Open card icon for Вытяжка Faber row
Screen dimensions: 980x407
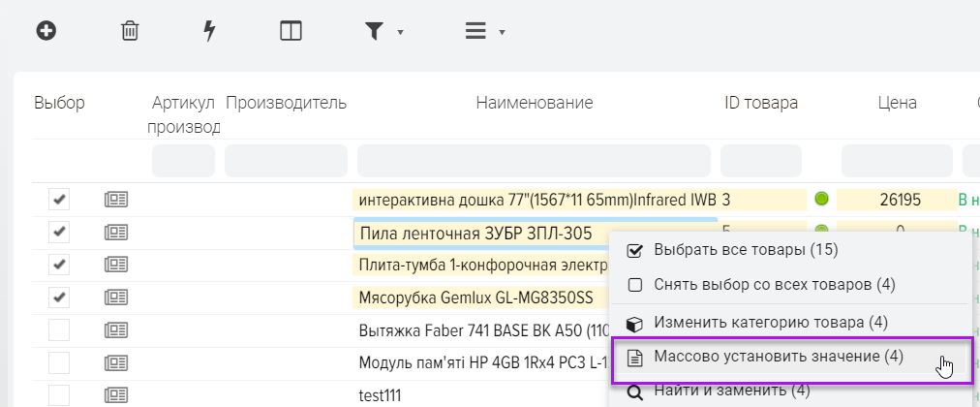pos(116,330)
